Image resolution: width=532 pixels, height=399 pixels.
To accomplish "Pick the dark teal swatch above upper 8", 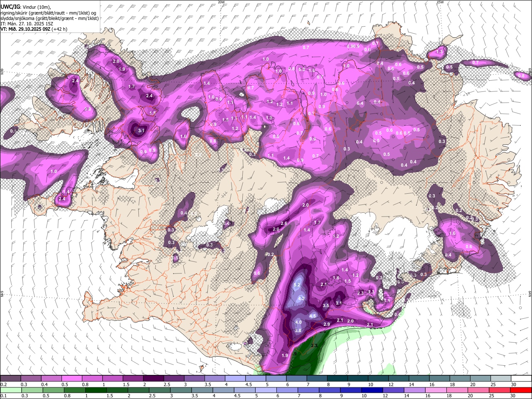I will point(337,379).
